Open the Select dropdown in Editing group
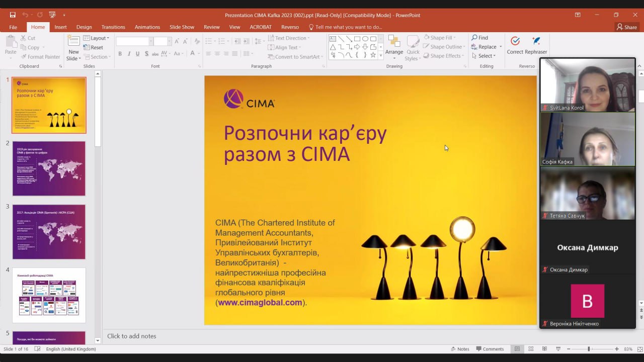This screenshot has height=362, width=644. point(483,56)
